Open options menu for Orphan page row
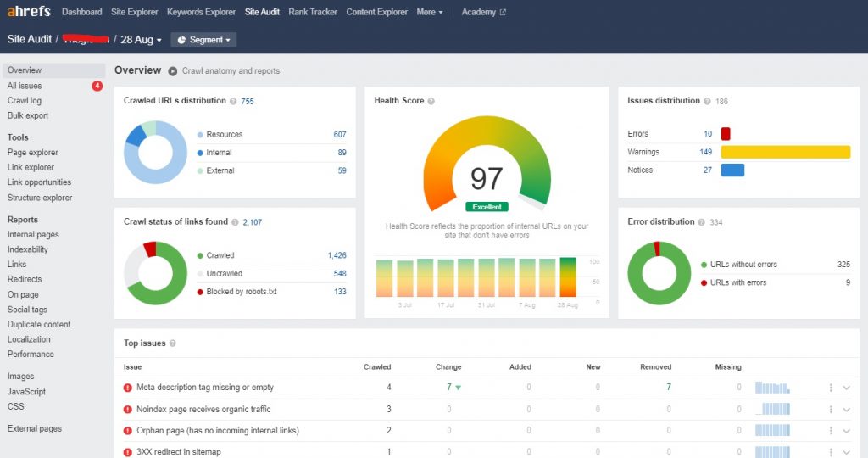The width and height of the screenshot is (868, 458). (x=831, y=430)
